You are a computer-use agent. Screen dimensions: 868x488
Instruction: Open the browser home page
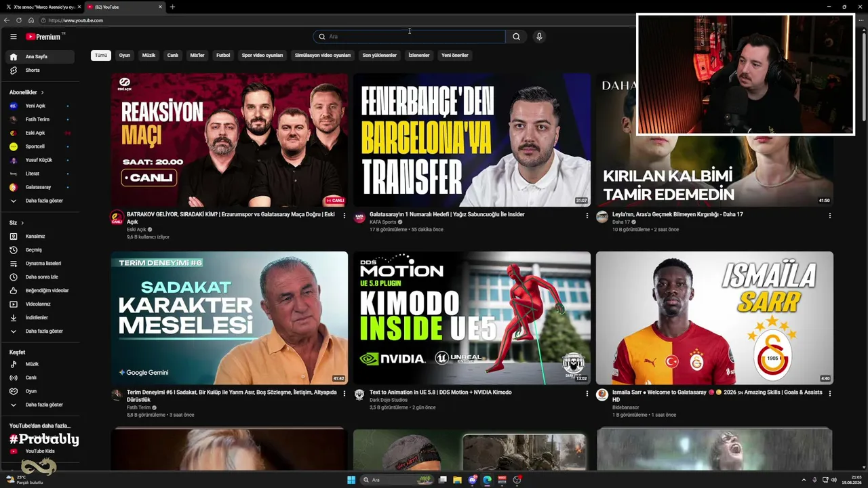pos(31,20)
